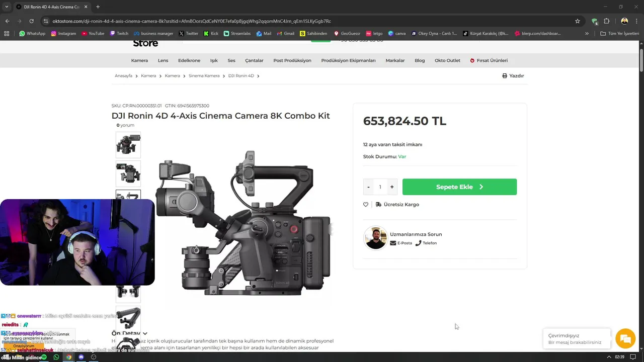Open OBS Studio from the taskbar
The image size is (644, 362).
point(93,357)
